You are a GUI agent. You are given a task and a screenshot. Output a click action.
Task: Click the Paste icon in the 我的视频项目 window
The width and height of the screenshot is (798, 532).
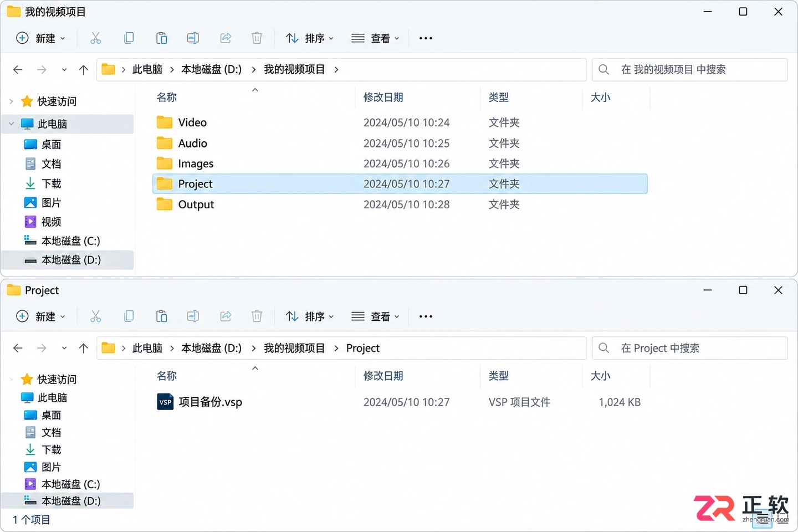161,38
